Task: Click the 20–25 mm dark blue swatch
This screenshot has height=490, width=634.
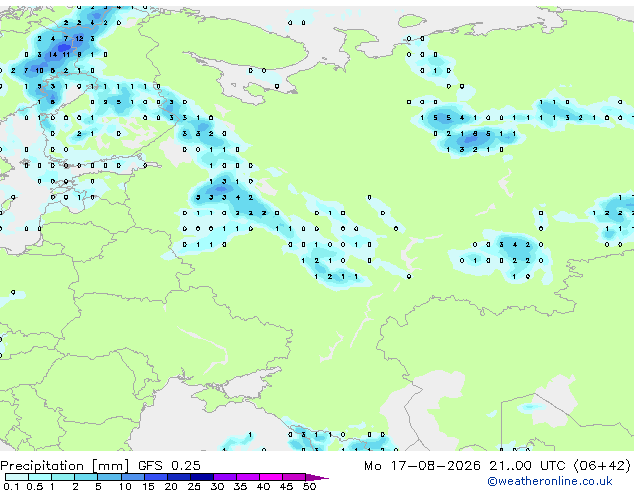Action: pyautogui.click(x=178, y=477)
